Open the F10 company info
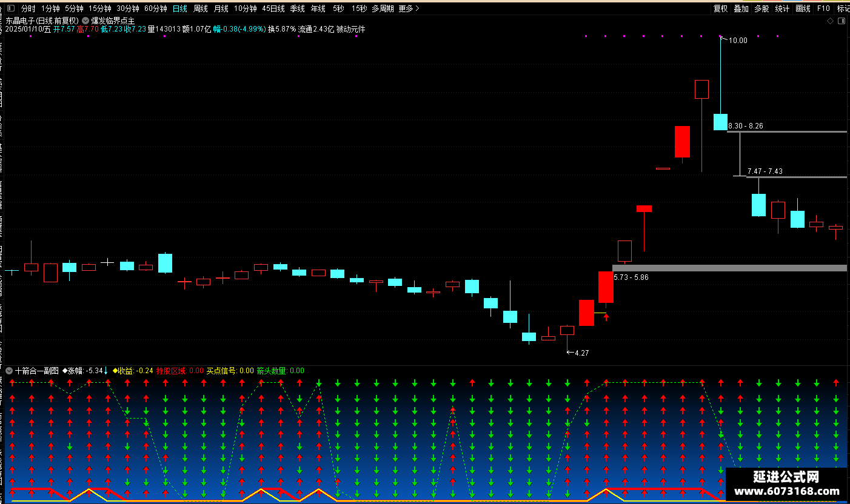Screen dimensions: 850x504 pyautogui.click(x=823, y=8)
